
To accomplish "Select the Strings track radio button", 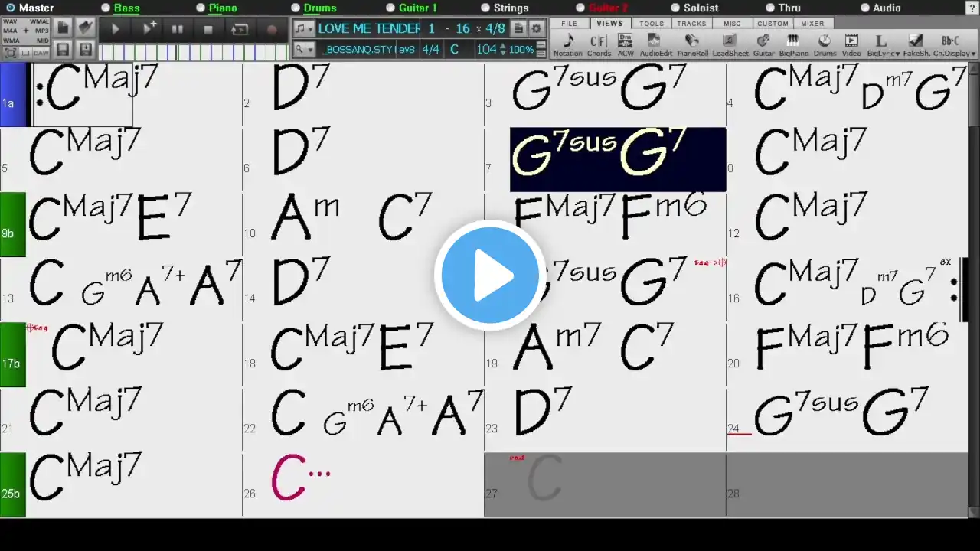I will point(485,8).
